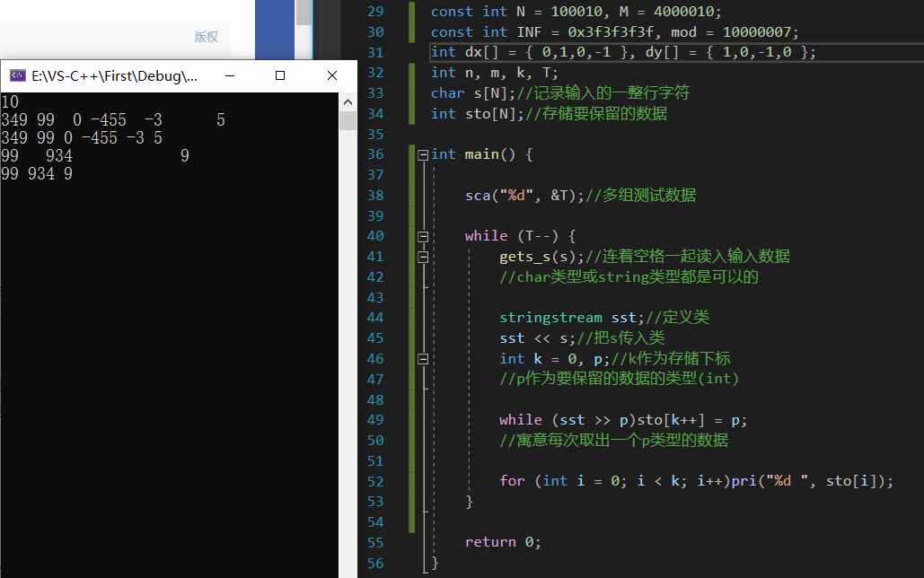
Task: Click the 'while (T--) {' text
Action: point(520,236)
